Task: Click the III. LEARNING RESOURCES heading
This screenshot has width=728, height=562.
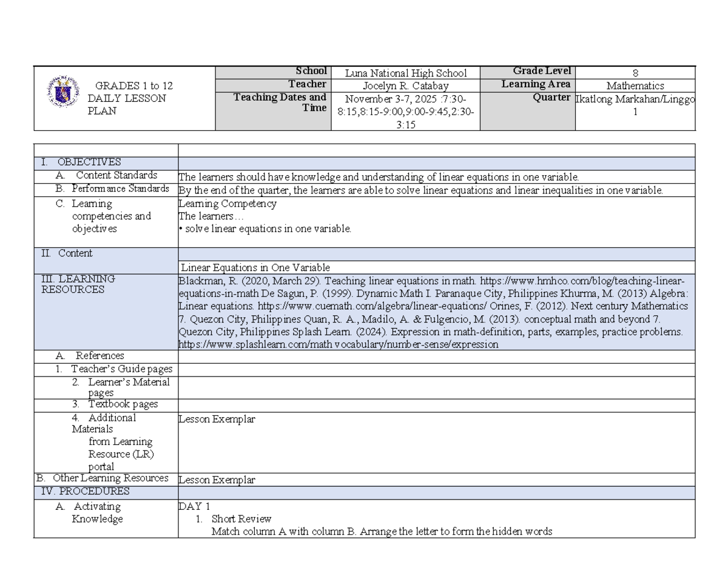Action: point(78,284)
